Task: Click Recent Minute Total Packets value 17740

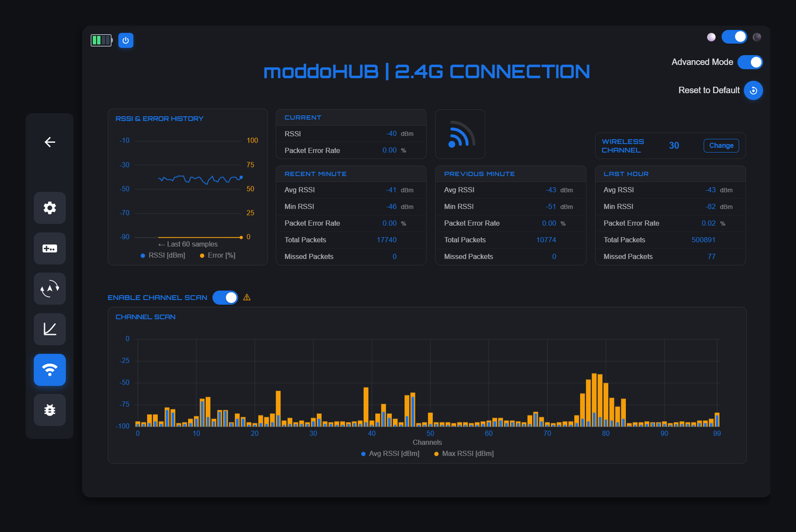Action: 387,240
